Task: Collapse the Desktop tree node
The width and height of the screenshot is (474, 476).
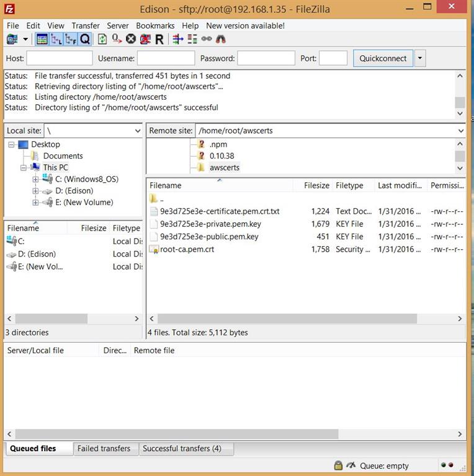Action: (11, 144)
